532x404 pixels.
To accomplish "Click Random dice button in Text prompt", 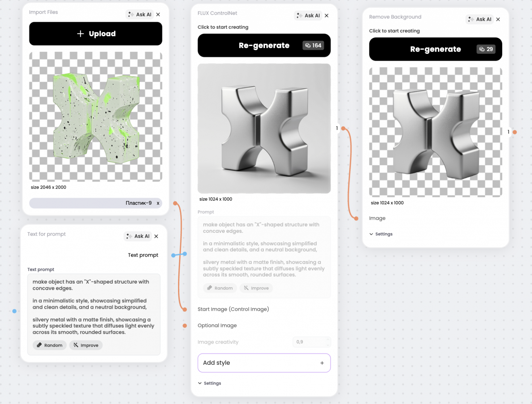I will pos(50,345).
